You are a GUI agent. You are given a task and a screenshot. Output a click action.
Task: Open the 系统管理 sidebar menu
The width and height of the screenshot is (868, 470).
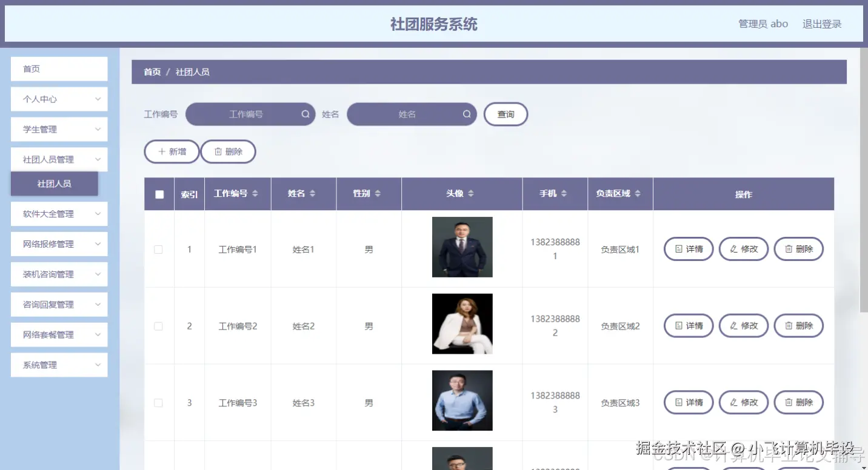coord(59,365)
